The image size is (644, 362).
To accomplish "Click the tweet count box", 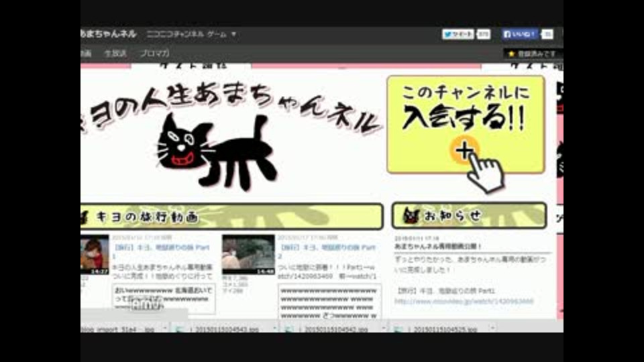I will tap(484, 34).
